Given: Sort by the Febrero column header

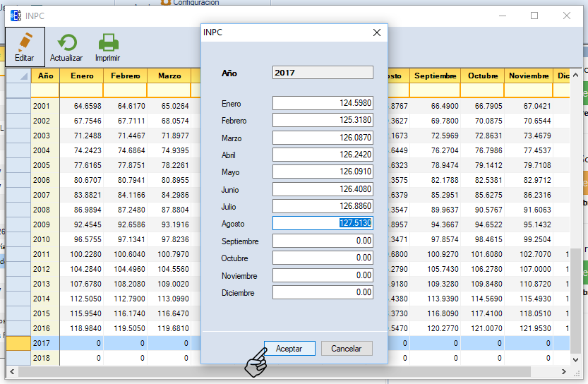Looking at the screenshot, I should [x=125, y=76].
